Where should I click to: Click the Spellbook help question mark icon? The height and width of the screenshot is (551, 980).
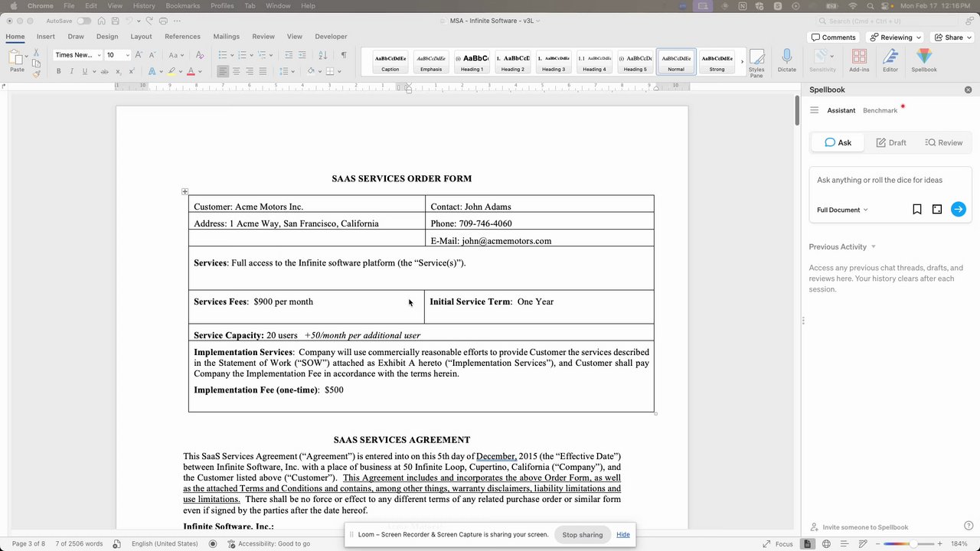(x=969, y=526)
